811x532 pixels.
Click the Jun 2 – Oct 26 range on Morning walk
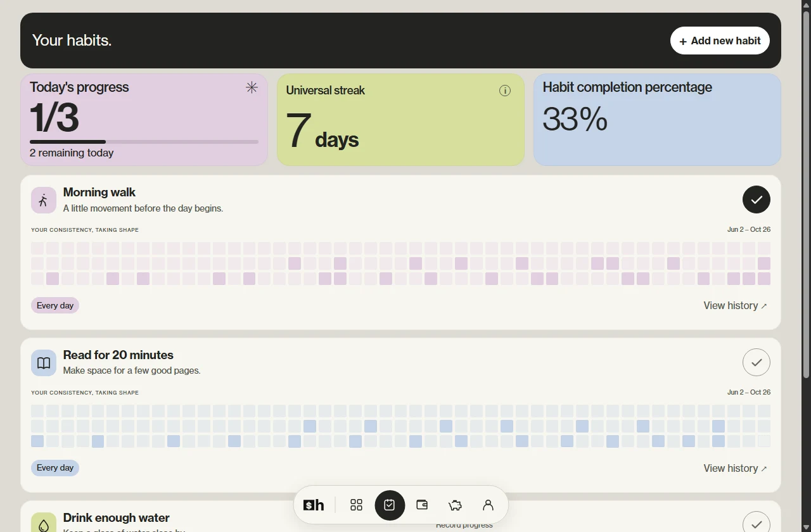(x=749, y=229)
